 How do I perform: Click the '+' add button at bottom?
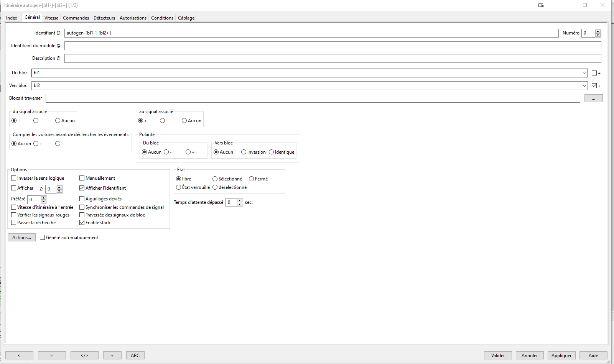coord(112,356)
